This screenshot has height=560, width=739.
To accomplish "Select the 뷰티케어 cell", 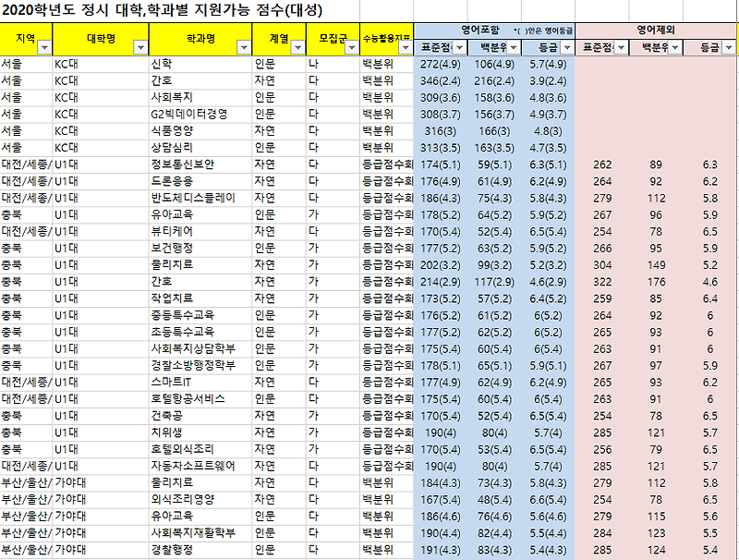I will pyautogui.click(x=200, y=231).
